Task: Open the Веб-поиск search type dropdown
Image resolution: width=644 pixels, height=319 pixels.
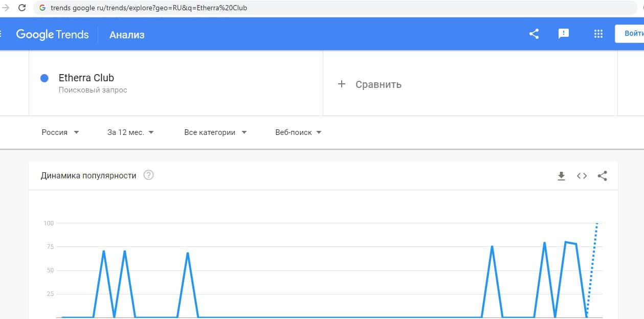Action: (x=298, y=132)
